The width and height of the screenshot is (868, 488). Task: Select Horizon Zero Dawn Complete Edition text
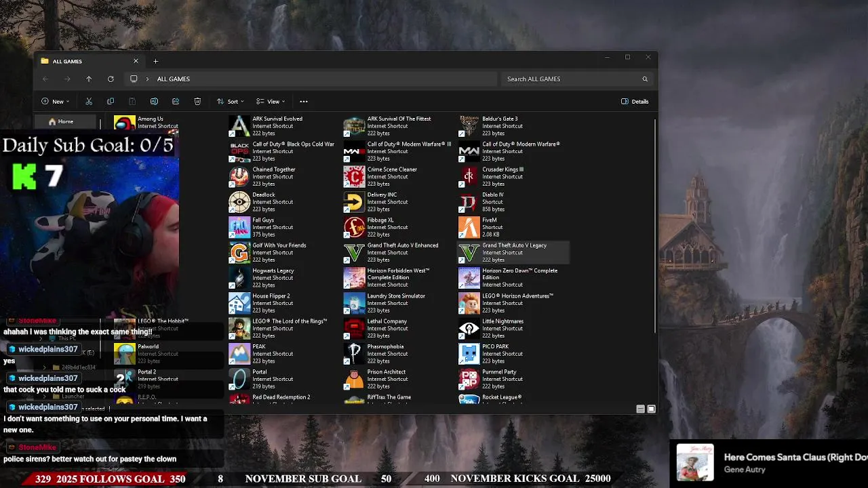click(x=519, y=274)
